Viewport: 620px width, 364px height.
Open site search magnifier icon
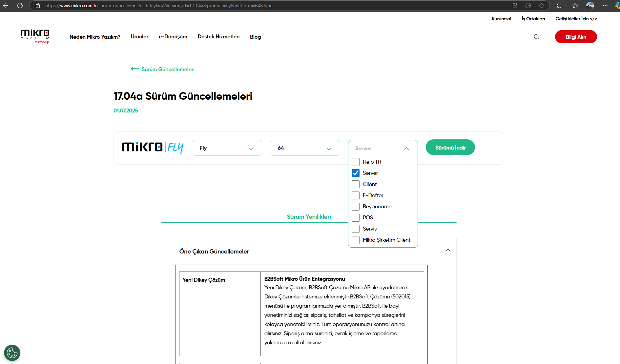pyautogui.click(x=537, y=37)
